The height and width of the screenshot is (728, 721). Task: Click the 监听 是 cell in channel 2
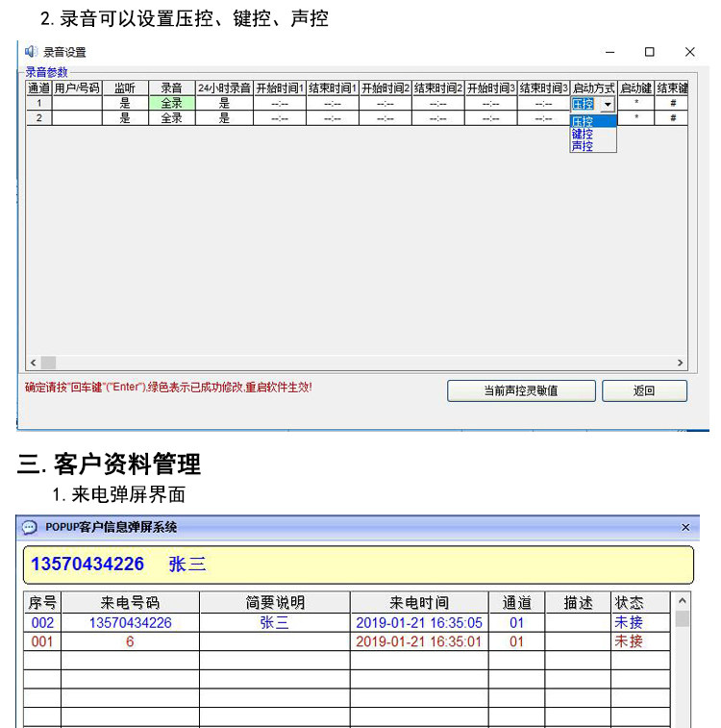click(125, 118)
